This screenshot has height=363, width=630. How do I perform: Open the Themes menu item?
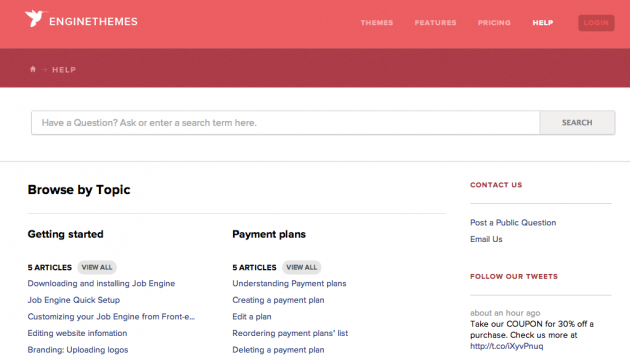[x=376, y=23]
